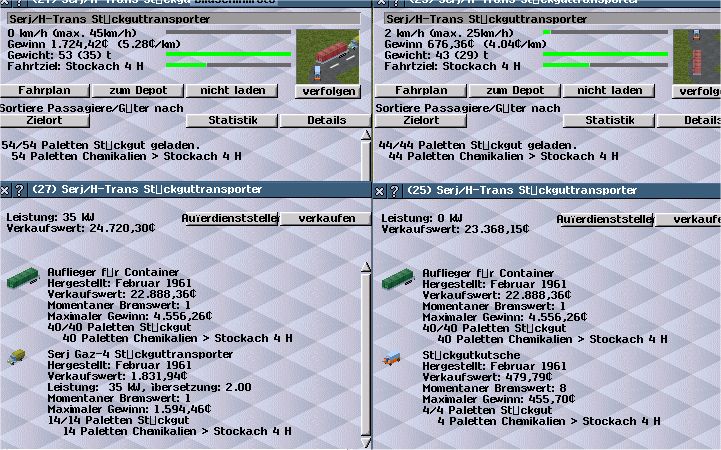Open Fahrplan for the 25km/h convoy
The height and width of the screenshot is (450, 721).
tap(421, 91)
